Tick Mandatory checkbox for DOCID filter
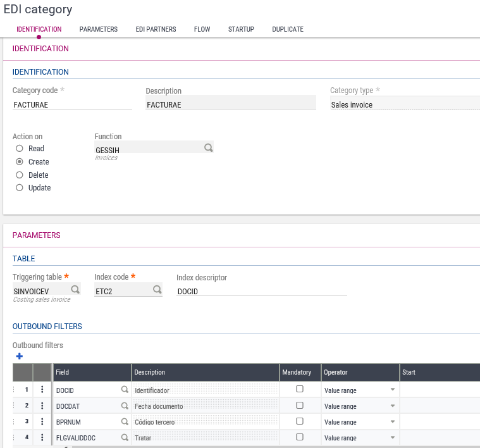This screenshot has width=480, height=448. coord(300,389)
